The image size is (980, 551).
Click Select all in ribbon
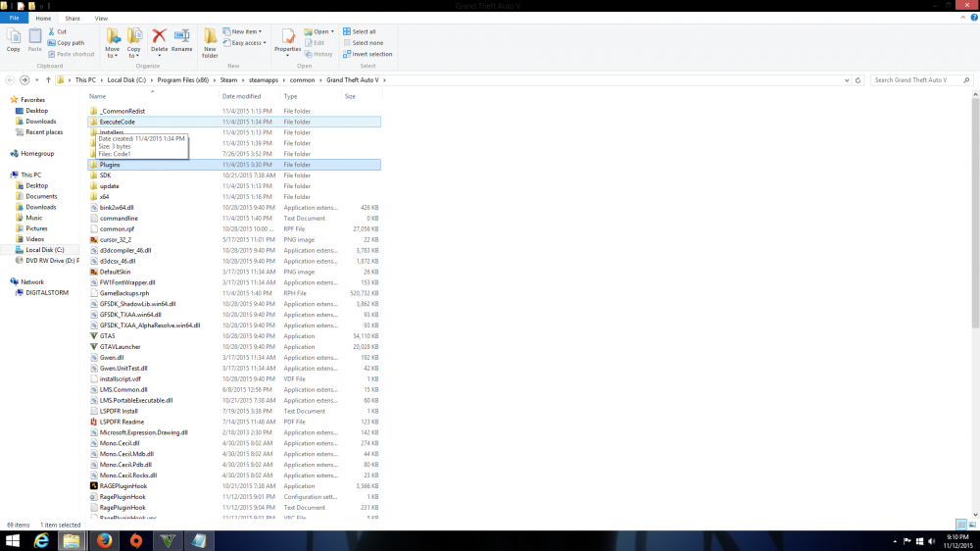pos(360,31)
